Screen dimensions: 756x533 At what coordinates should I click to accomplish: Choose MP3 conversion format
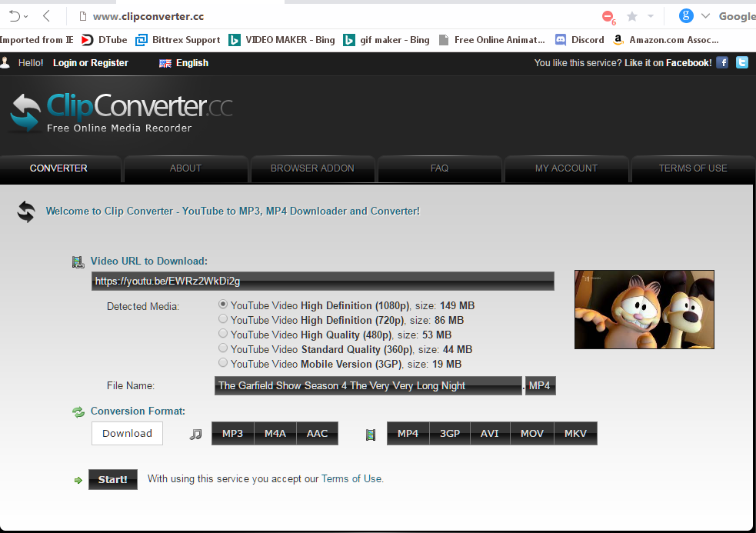232,433
